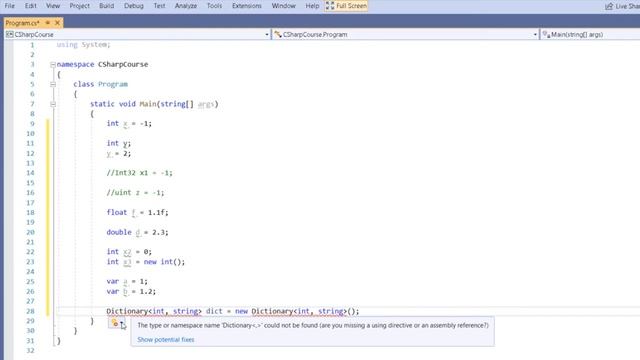Click the namespace name CSharpCourse in code
This screenshot has width=640, height=360.
123,64
